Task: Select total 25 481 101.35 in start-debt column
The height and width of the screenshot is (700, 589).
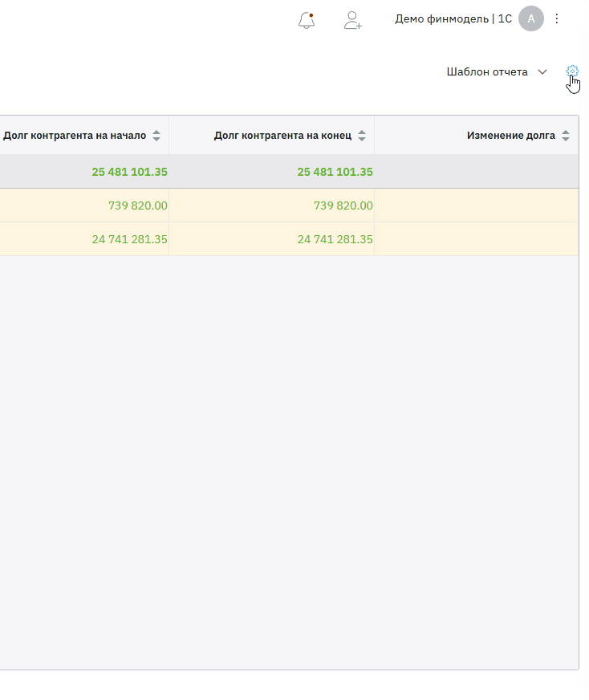Action: point(129,172)
